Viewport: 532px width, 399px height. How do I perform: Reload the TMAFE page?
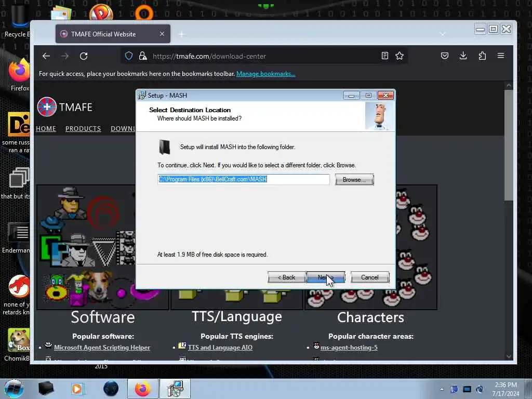pyautogui.click(x=84, y=56)
